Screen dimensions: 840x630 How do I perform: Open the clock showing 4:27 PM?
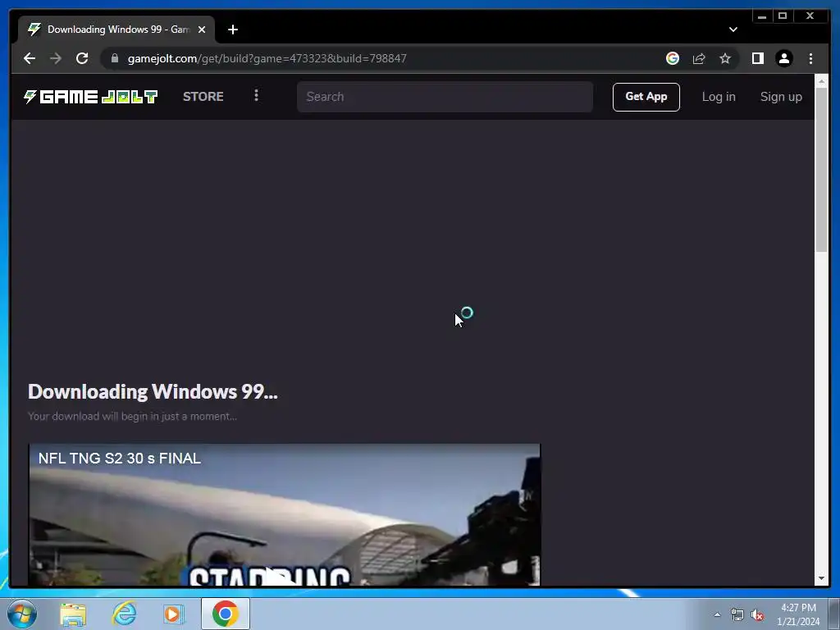tap(798, 614)
